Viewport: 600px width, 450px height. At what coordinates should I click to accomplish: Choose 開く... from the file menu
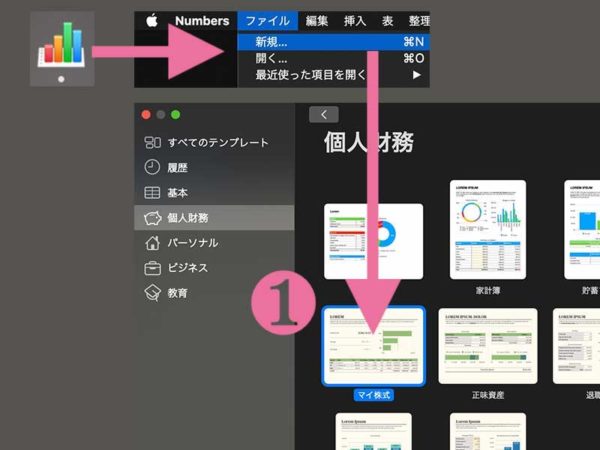[x=333, y=58]
